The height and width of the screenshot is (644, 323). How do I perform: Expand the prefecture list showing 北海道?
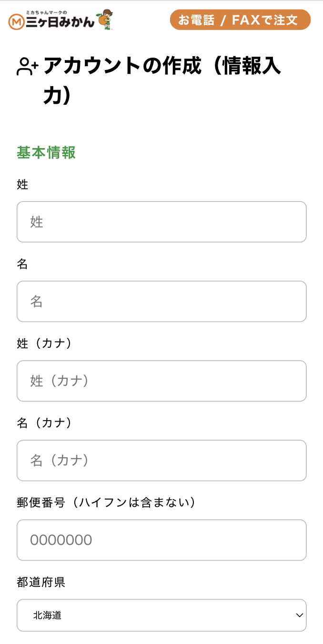(161, 615)
